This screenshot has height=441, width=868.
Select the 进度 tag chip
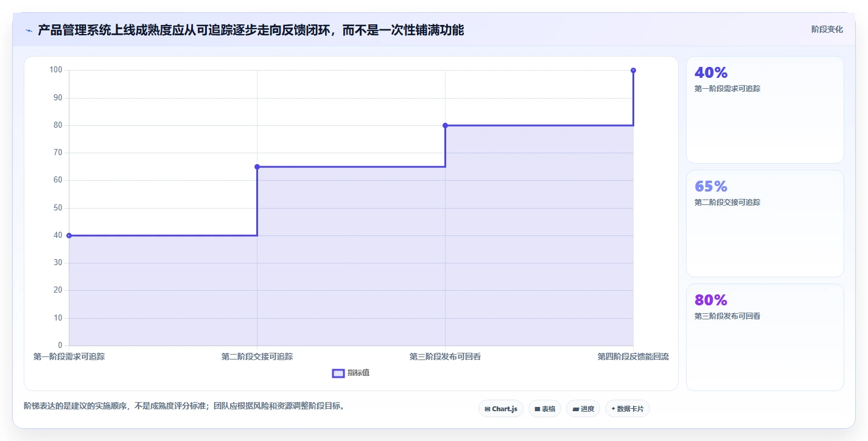[583, 409]
